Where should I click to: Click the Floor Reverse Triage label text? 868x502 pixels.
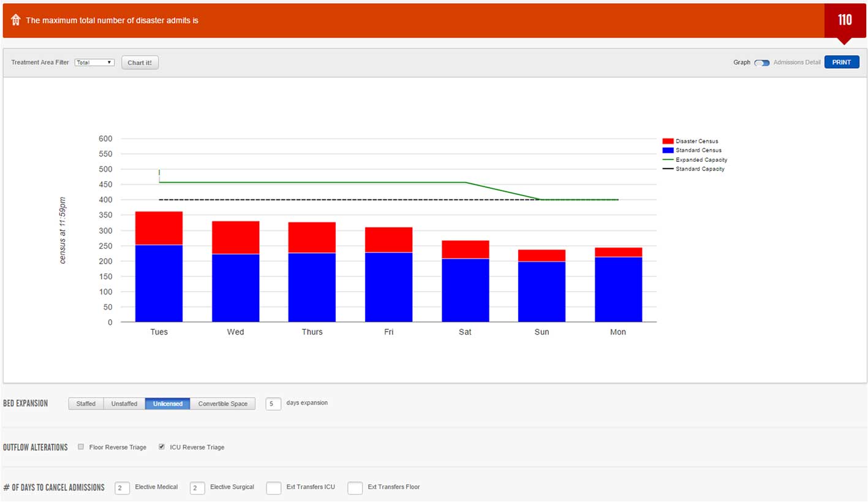point(118,447)
